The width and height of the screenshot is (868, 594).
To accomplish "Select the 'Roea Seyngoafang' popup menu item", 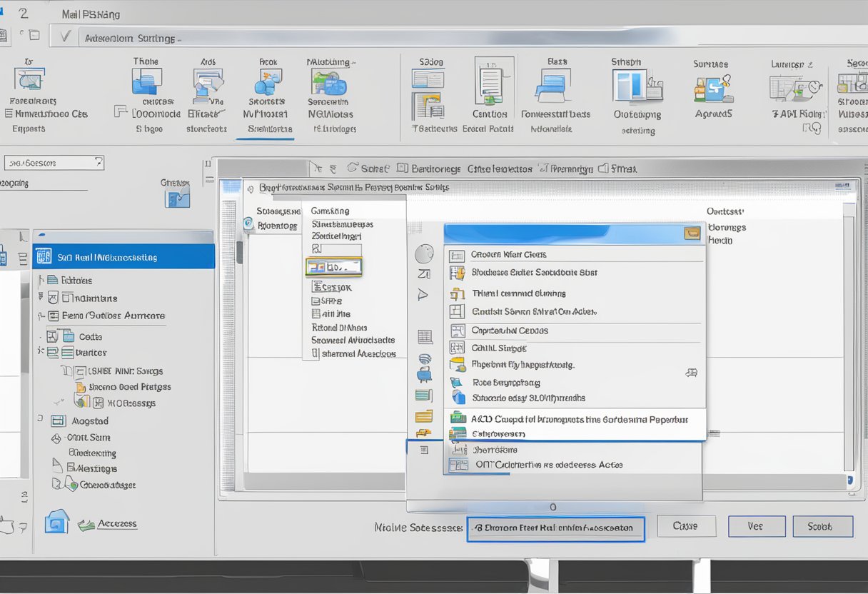I will point(505,382).
